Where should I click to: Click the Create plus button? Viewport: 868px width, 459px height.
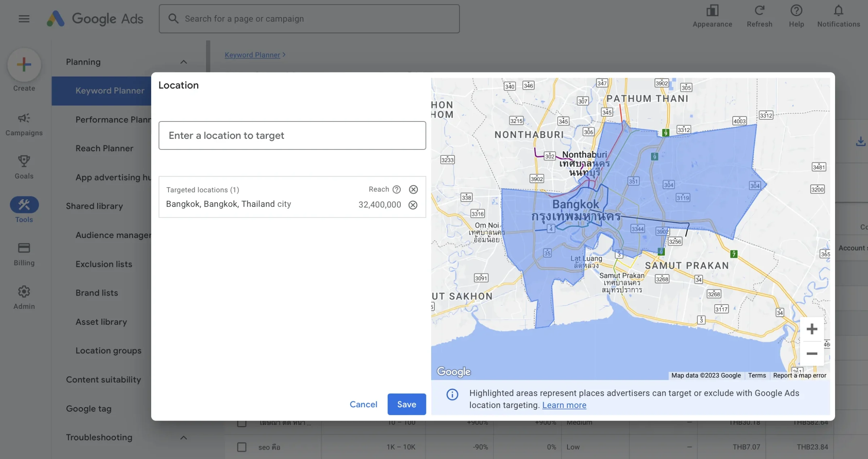pyautogui.click(x=24, y=65)
